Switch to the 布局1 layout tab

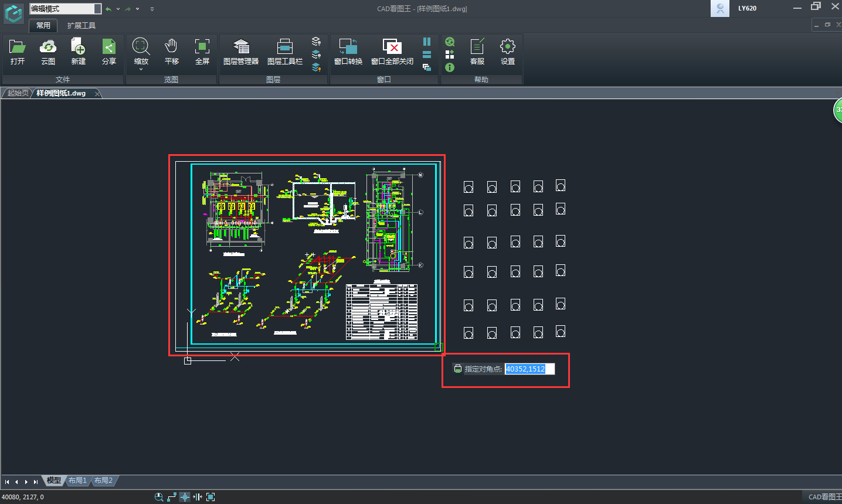77,481
